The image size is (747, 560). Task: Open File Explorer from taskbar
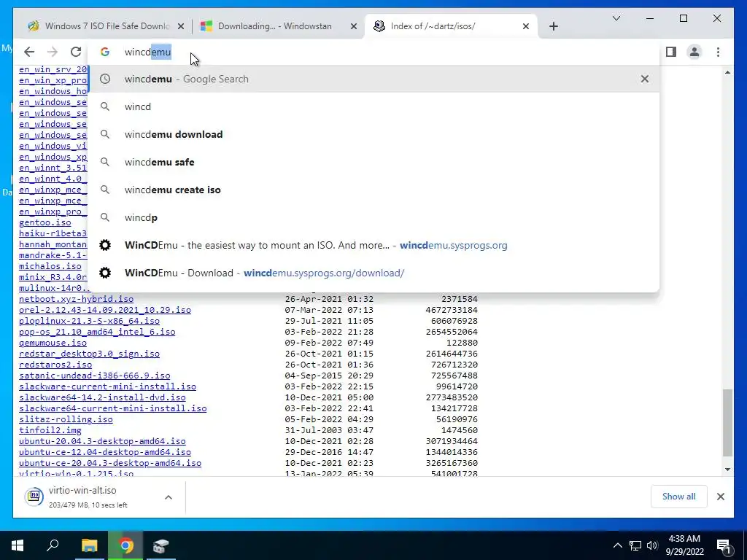click(x=89, y=545)
